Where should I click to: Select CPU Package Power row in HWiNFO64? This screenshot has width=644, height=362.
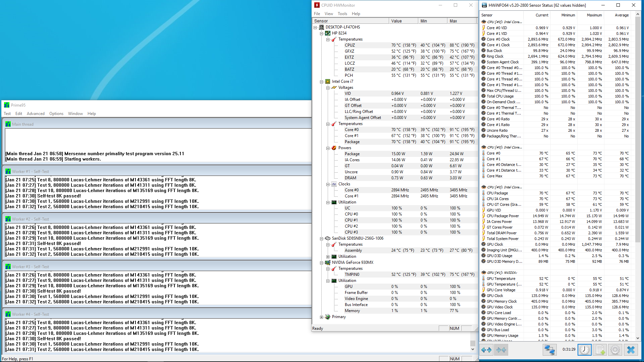[555, 216]
